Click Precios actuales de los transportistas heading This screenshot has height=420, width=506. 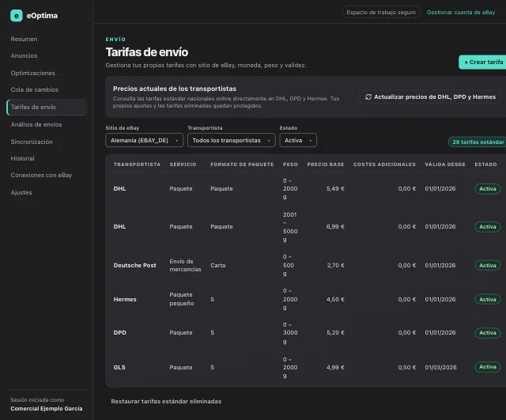click(x=175, y=89)
